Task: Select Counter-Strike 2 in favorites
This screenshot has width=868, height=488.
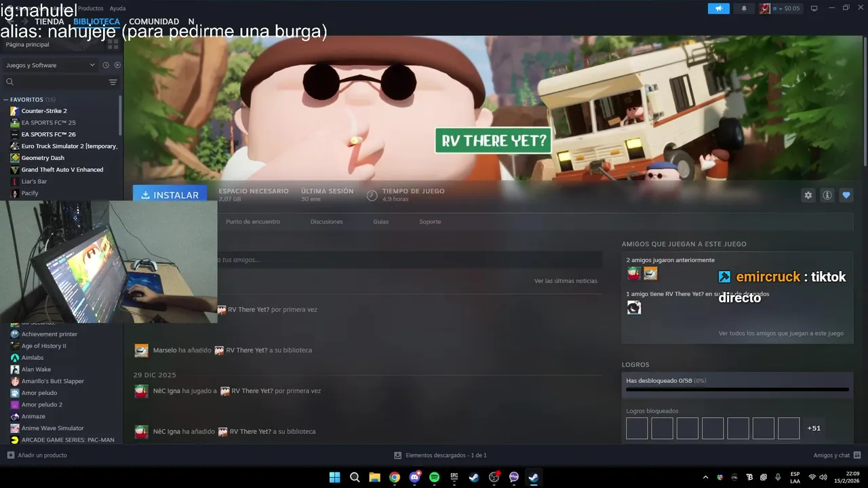Action: [x=44, y=110]
